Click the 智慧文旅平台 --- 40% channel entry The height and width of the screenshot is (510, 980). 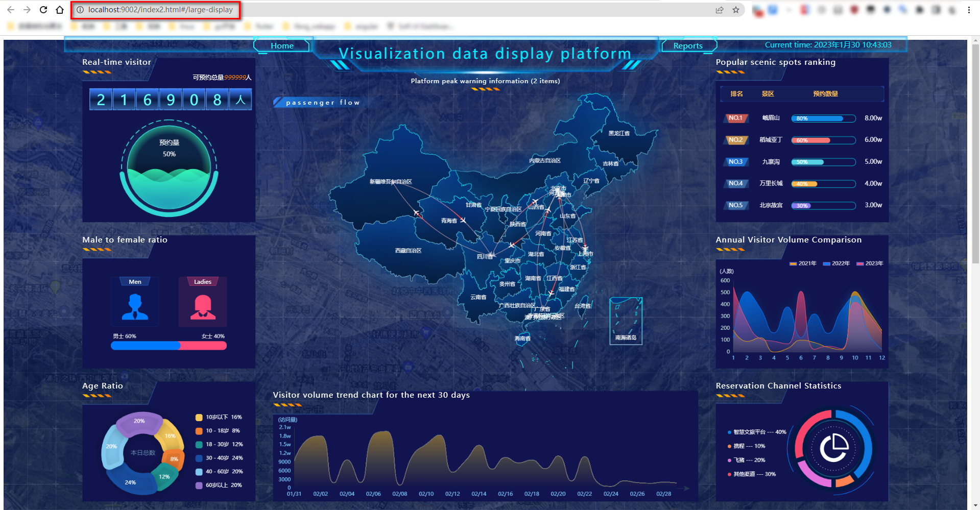pos(757,432)
